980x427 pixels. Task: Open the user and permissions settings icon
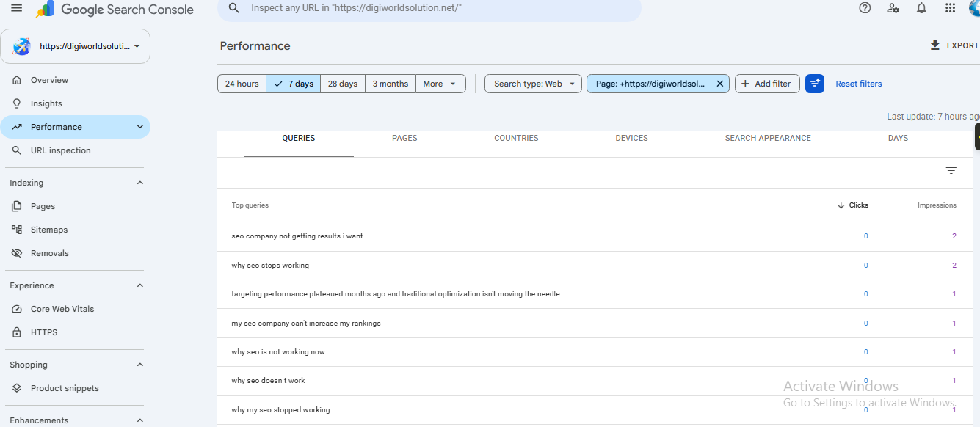click(893, 8)
